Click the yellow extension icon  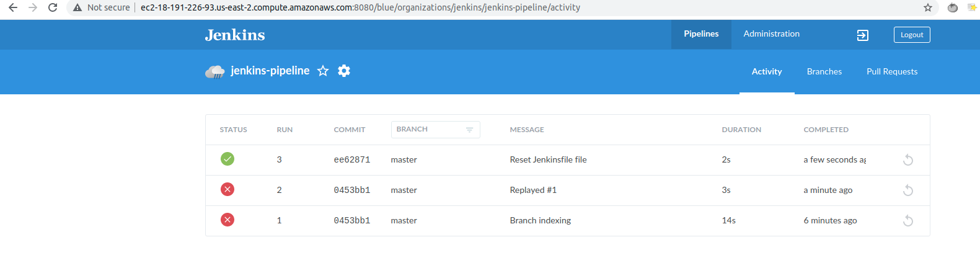coord(972,7)
